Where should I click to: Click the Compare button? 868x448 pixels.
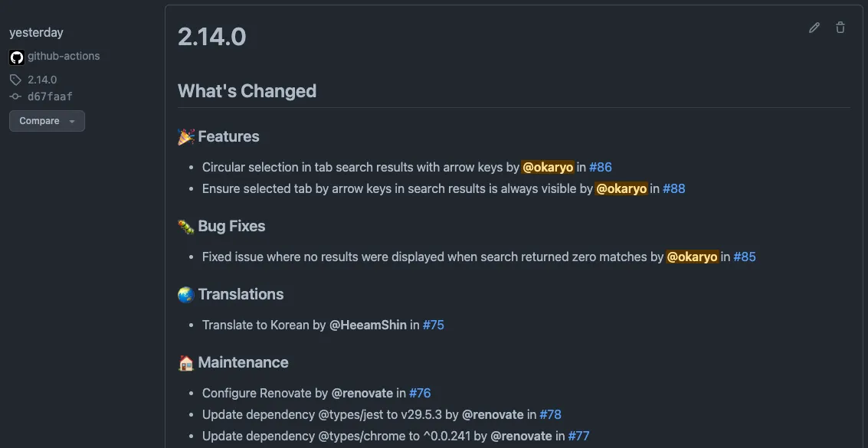pyautogui.click(x=40, y=120)
